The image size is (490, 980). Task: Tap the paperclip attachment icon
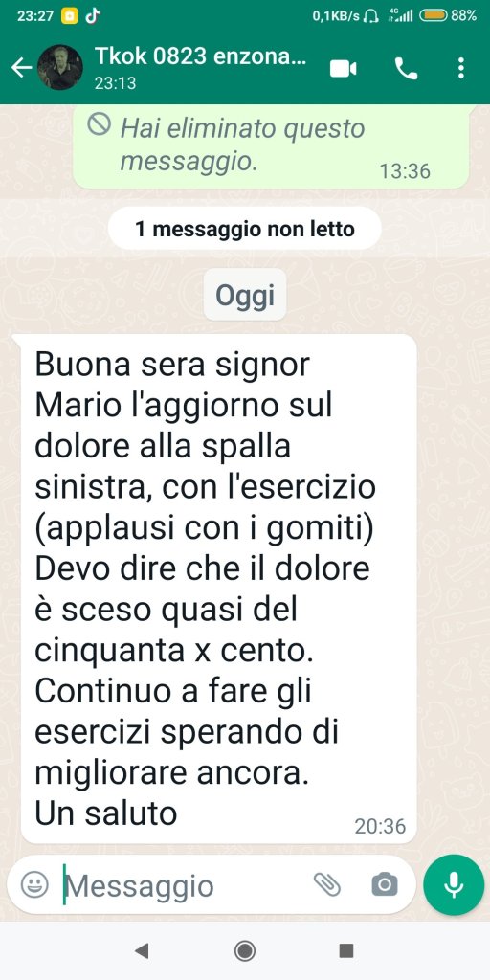pyautogui.click(x=327, y=885)
